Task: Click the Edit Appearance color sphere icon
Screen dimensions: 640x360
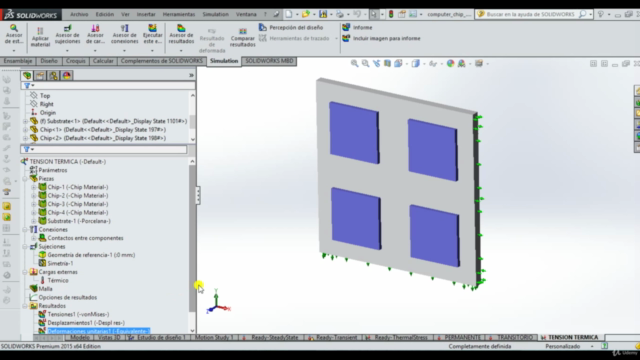Action: coord(451,64)
